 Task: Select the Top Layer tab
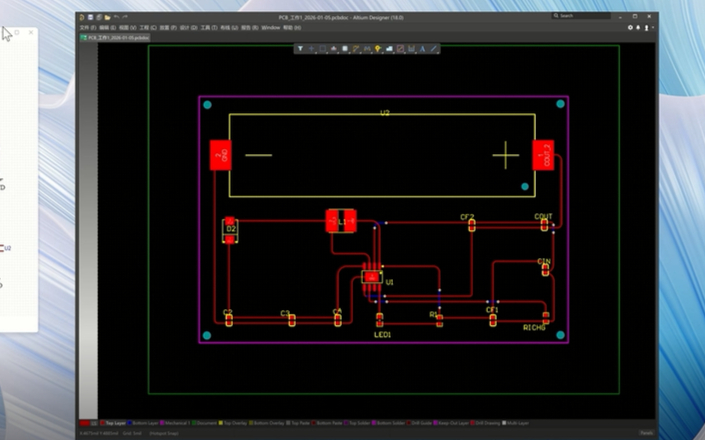point(113,423)
